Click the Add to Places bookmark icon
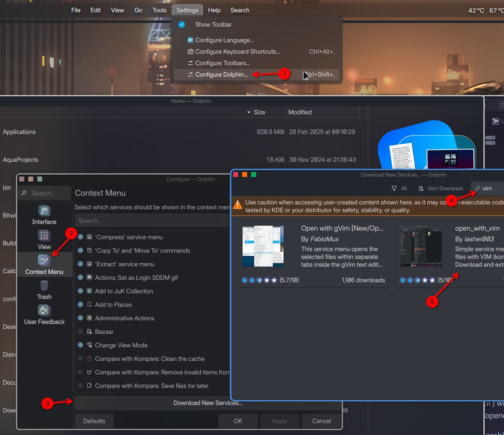The height and width of the screenshot is (435, 504). 89,304
